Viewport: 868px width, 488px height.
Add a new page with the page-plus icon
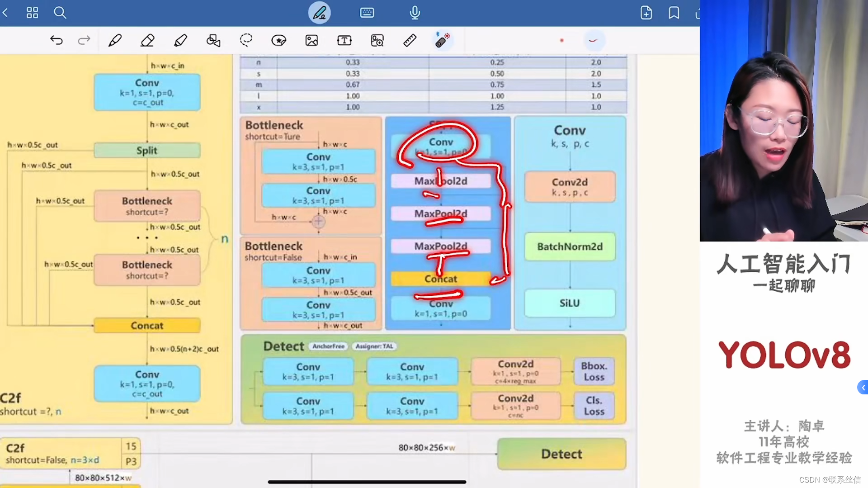tap(646, 13)
